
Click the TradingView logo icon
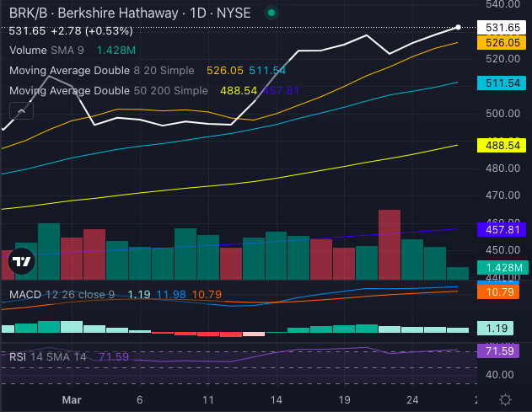click(x=20, y=263)
